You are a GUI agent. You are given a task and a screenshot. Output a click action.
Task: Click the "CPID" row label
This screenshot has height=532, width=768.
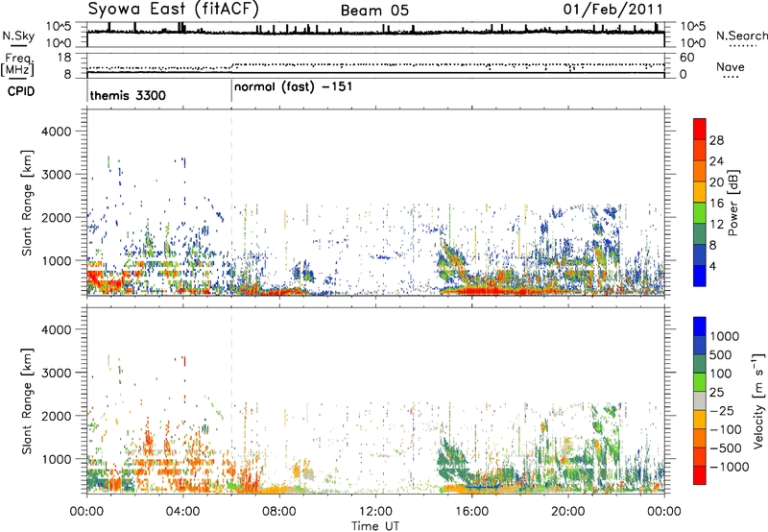point(21,91)
